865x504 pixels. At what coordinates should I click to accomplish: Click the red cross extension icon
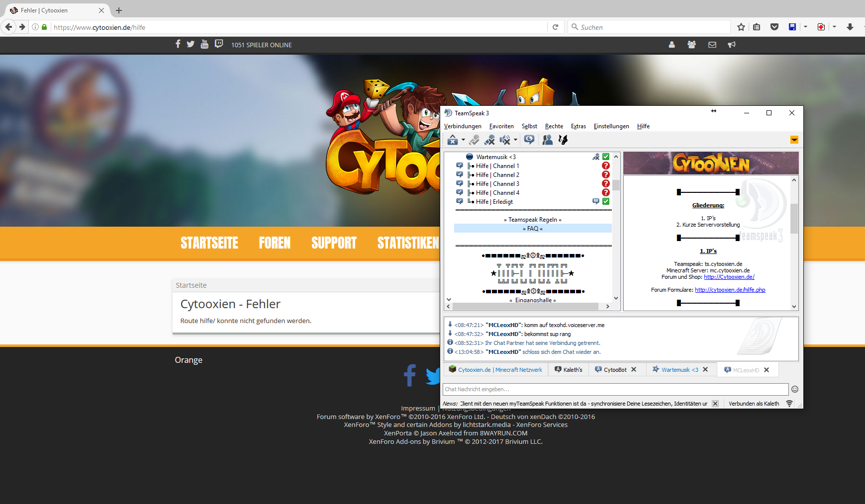(x=821, y=27)
